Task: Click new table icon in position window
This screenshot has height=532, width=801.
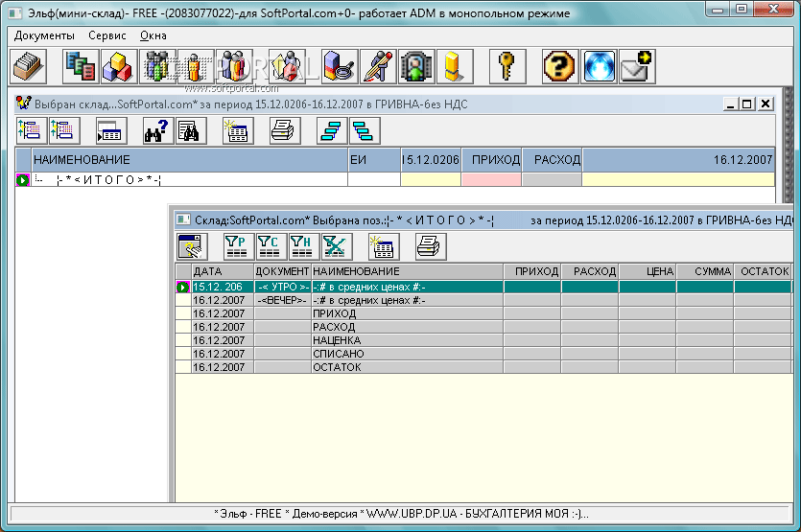Action: coord(384,246)
